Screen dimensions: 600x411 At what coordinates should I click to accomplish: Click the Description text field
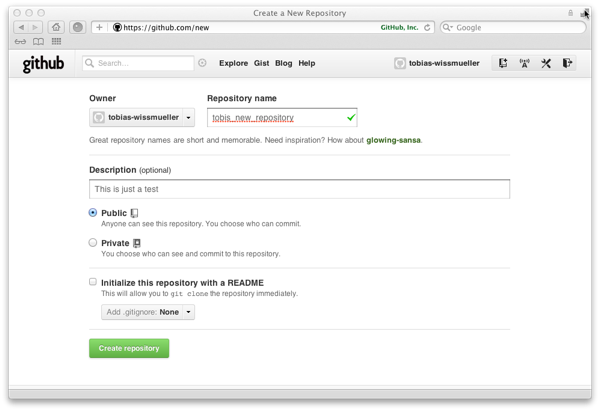(299, 189)
